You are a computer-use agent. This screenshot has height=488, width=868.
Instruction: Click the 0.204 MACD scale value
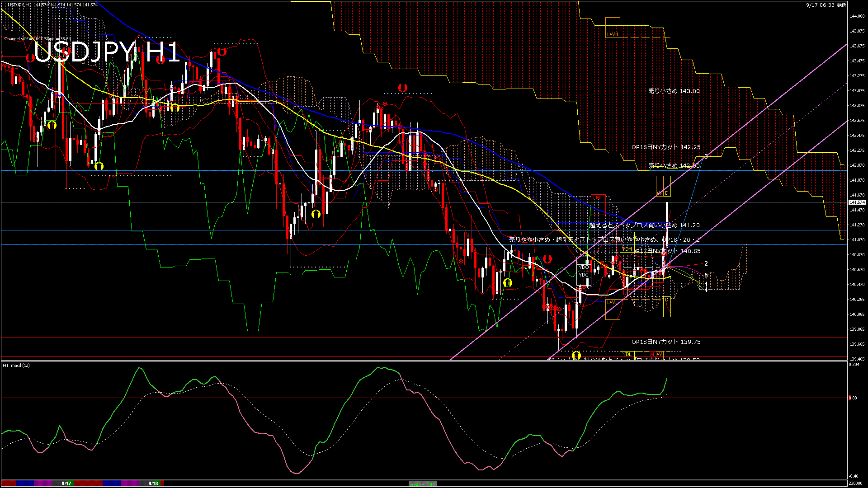pyautogui.click(x=854, y=364)
